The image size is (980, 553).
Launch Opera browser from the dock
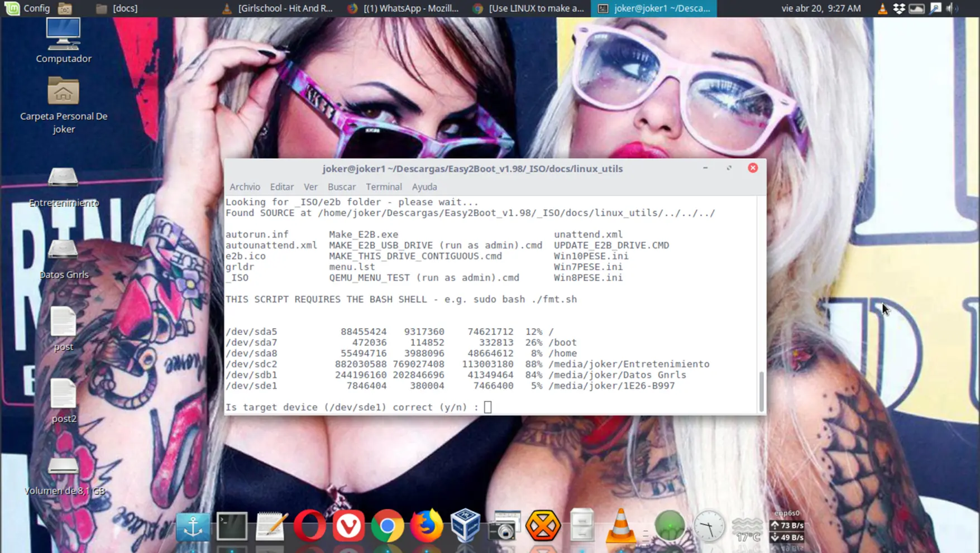pos(309,526)
